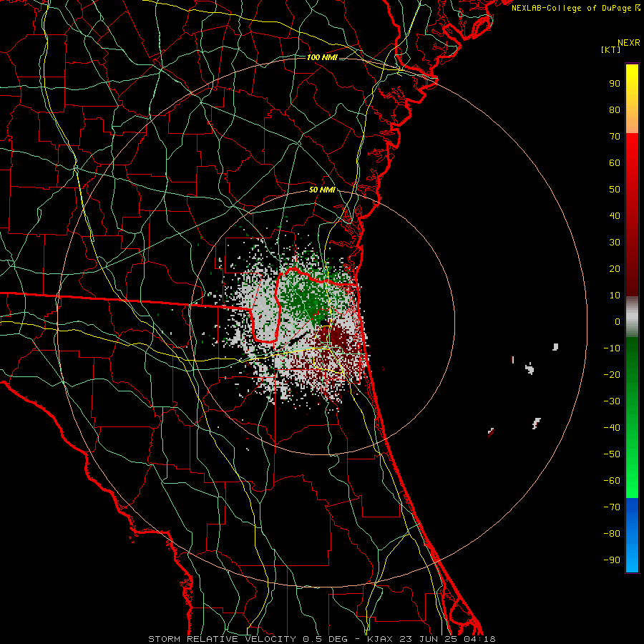
Task: Click the 20 knot scale label
Action: [615, 268]
